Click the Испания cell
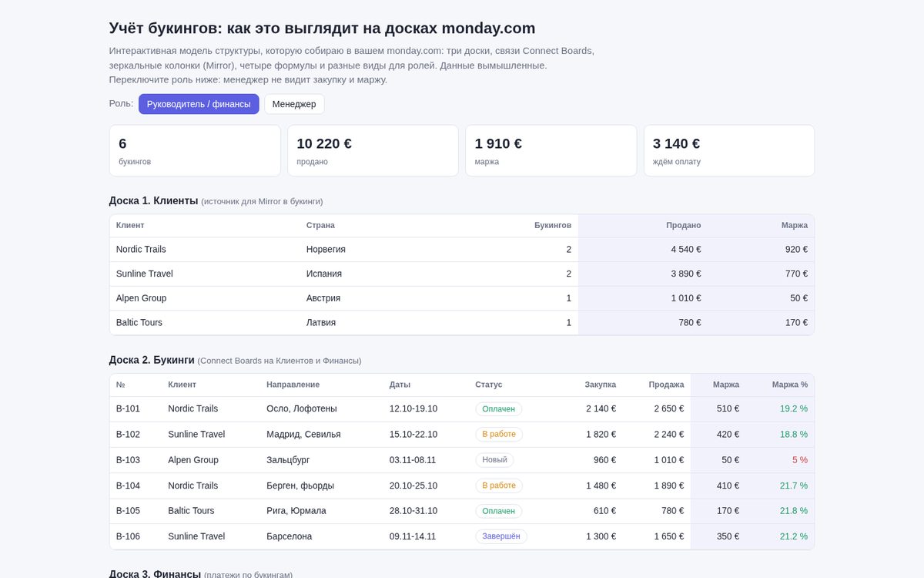Image resolution: width=924 pixels, height=578 pixels. pyautogui.click(x=324, y=274)
